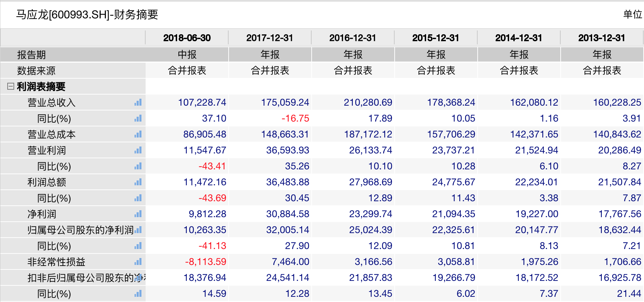Click the 报告期 row label

coord(31,55)
